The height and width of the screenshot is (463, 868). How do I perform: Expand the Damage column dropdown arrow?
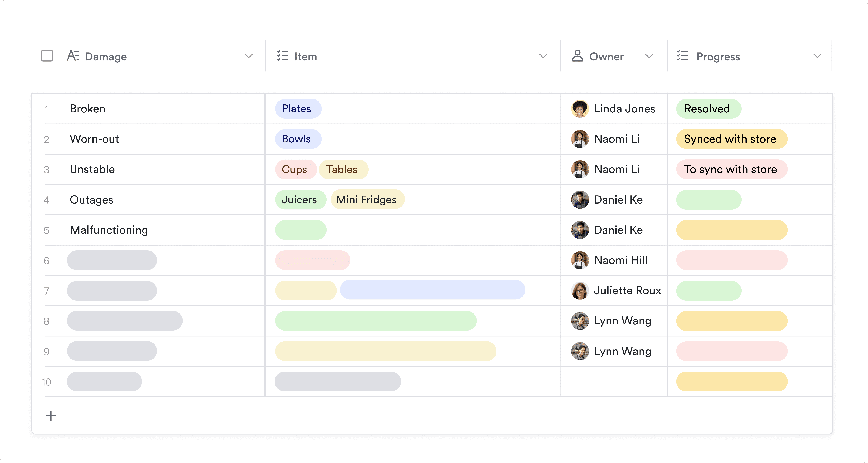(x=249, y=56)
